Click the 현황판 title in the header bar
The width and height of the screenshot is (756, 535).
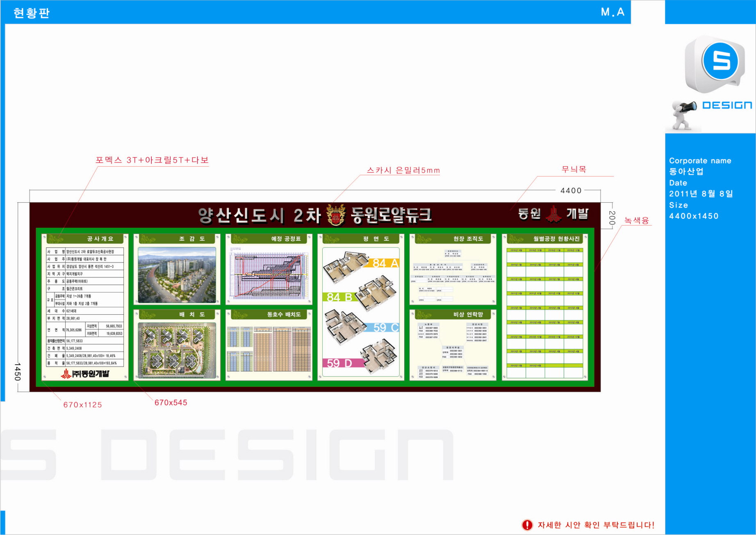(32, 13)
